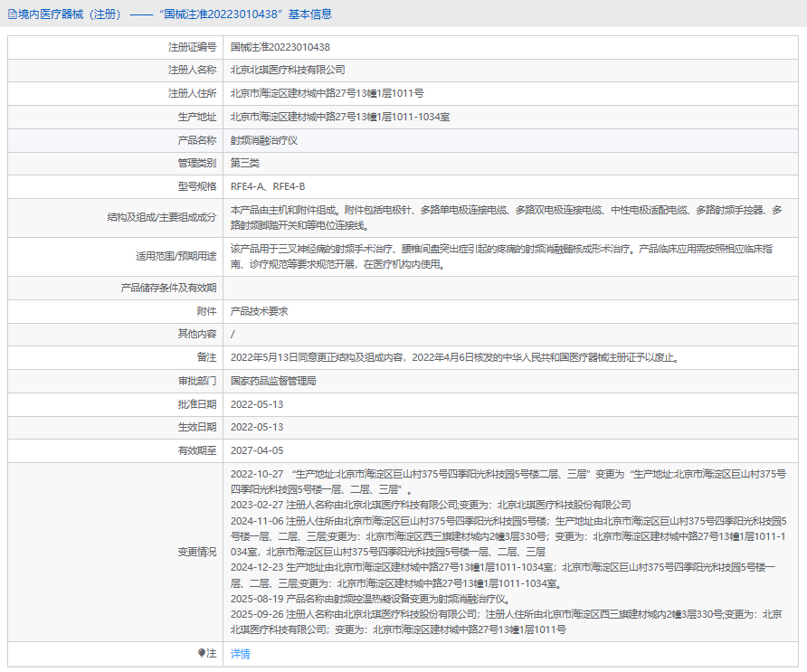Click the 产品名称 row label

point(197,140)
